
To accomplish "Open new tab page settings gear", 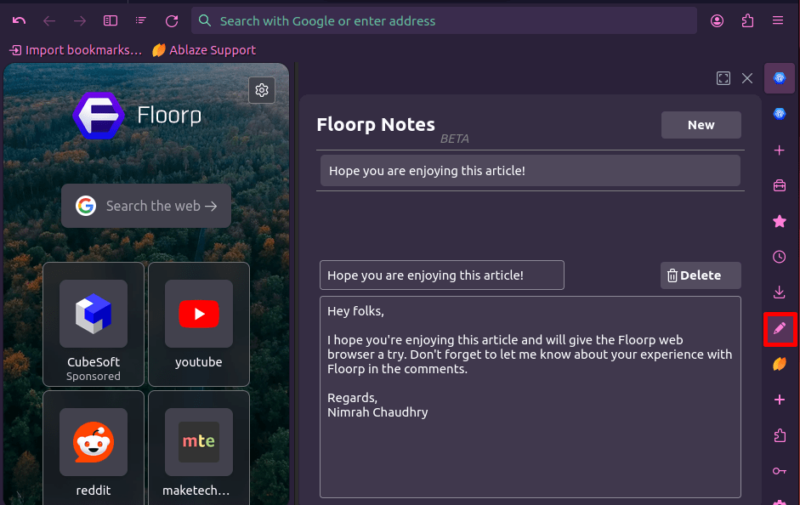I will coord(262,90).
